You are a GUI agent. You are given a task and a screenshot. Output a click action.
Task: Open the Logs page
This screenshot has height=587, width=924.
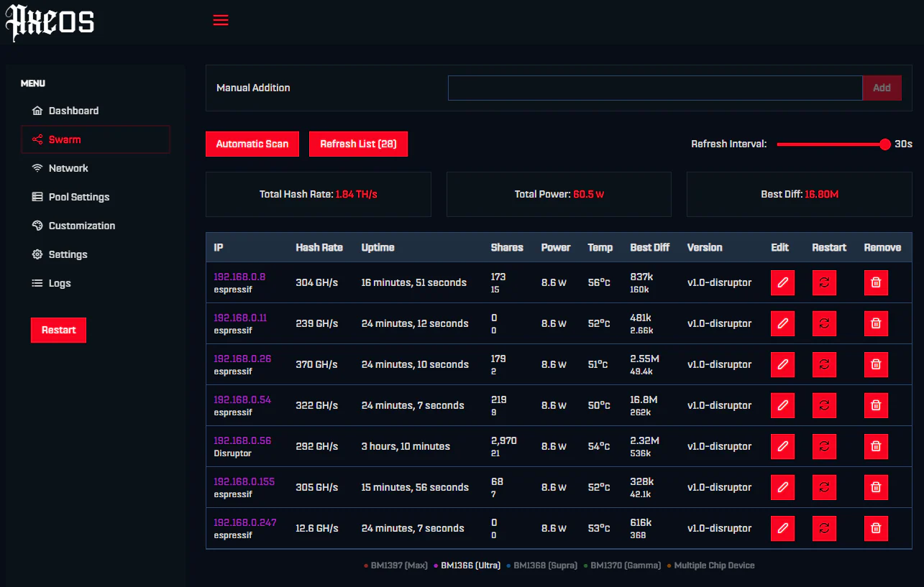(x=60, y=283)
